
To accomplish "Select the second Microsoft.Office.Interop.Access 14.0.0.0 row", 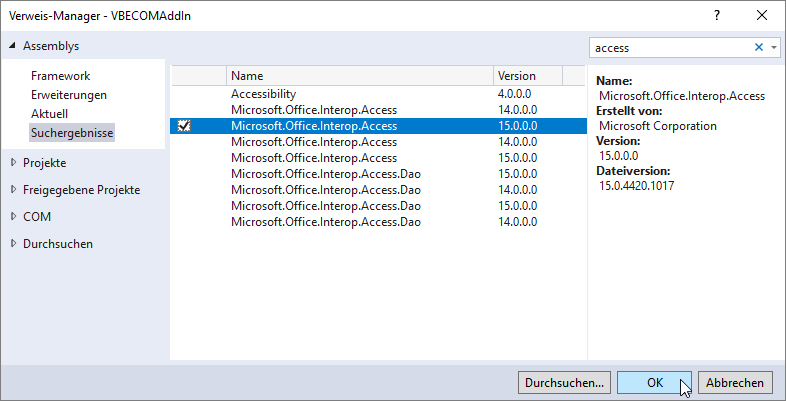I will tap(378, 142).
